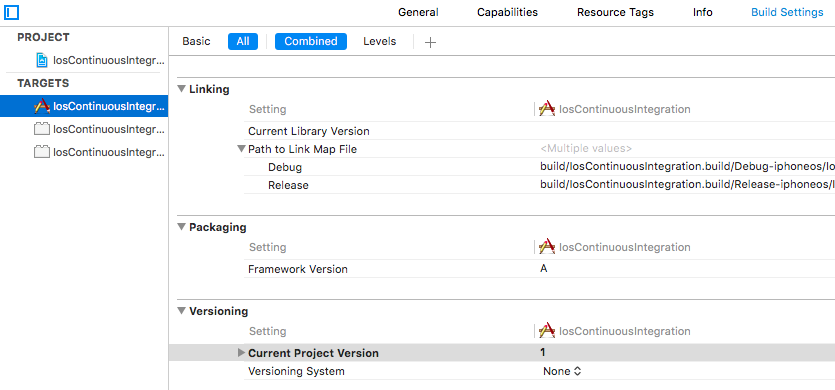Select the highlighted IosContinuousIntegration app target
This screenshot has width=835, height=390.
(x=84, y=107)
